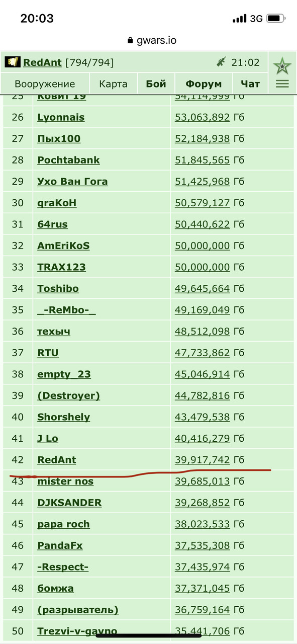Go to the Бой tab
This screenshot has width=297, height=644.
(156, 84)
